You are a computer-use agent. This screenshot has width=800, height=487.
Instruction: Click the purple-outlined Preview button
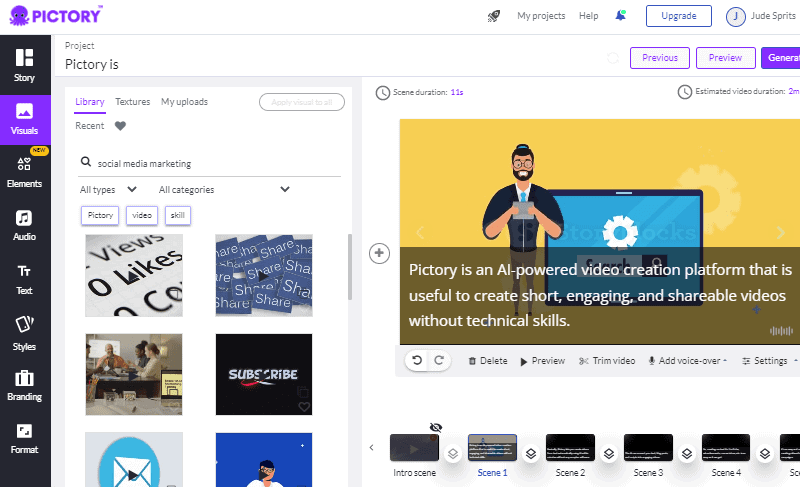coord(726,58)
